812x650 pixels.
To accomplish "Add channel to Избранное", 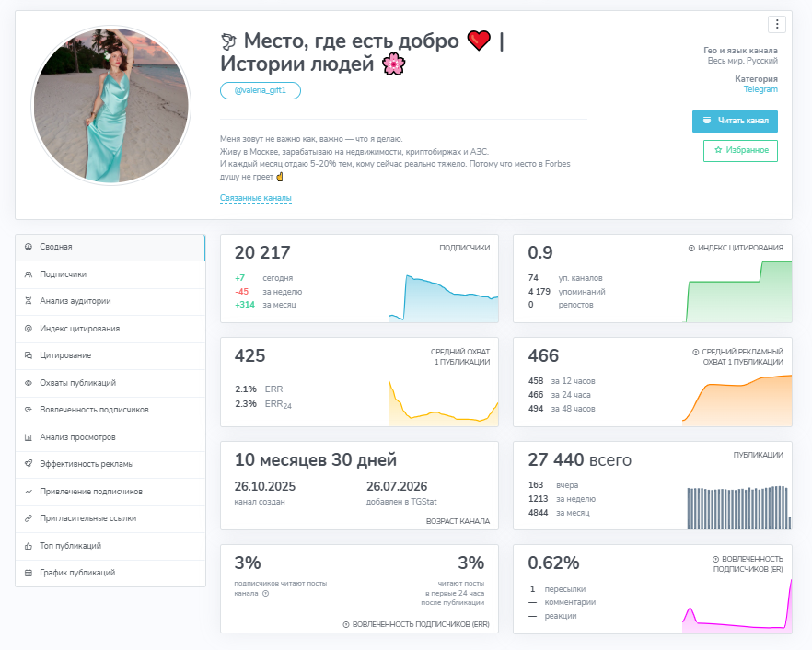I will point(740,151).
